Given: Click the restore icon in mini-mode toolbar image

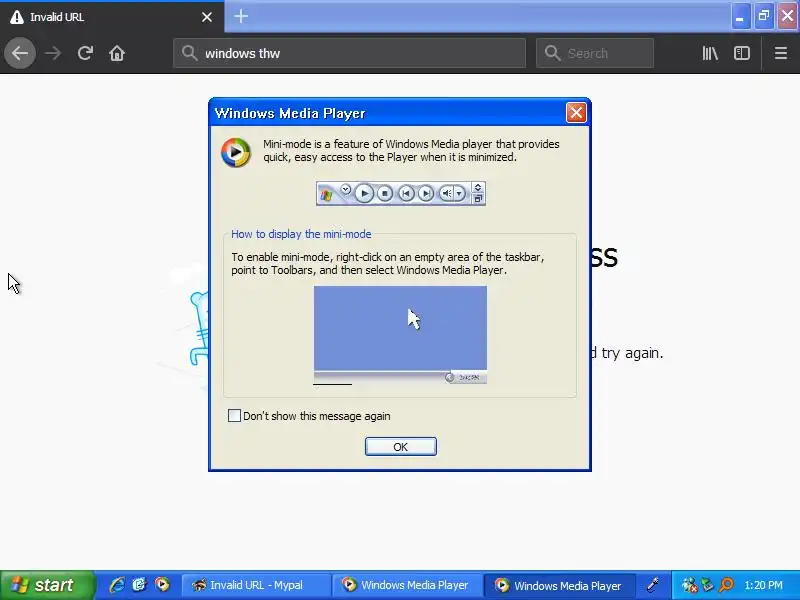Looking at the screenshot, I should click(478, 199).
